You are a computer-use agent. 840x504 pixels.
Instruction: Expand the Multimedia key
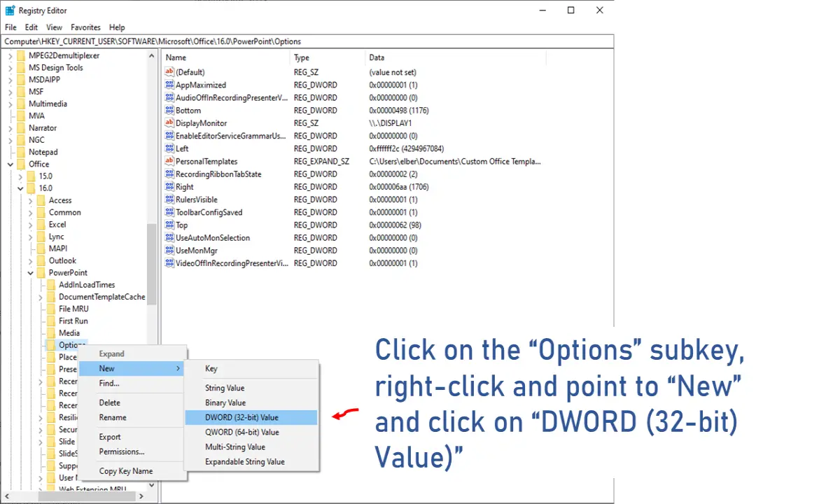pyautogui.click(x=10, y=104)
